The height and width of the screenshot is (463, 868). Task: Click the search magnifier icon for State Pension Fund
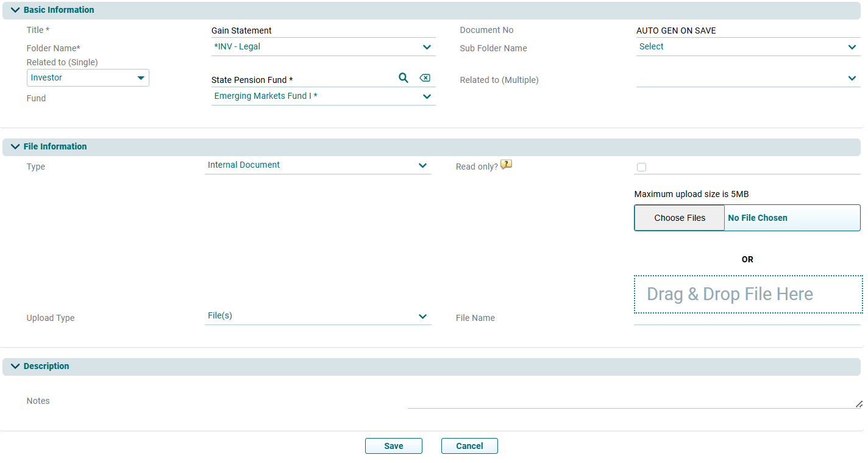click(x=403, y=78)
